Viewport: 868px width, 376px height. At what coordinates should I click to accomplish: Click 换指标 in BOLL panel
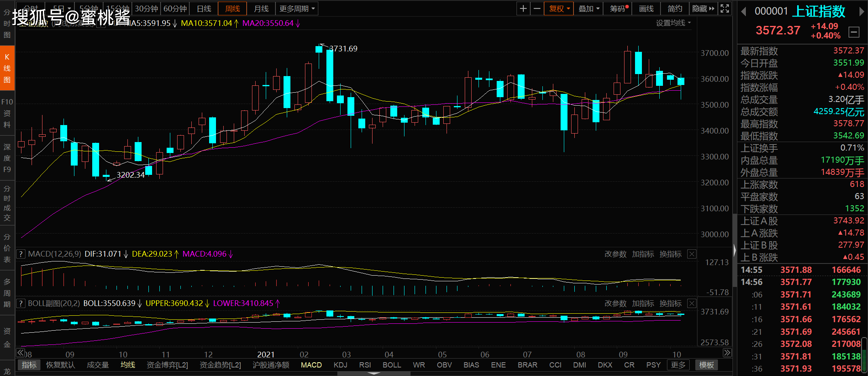670,304
